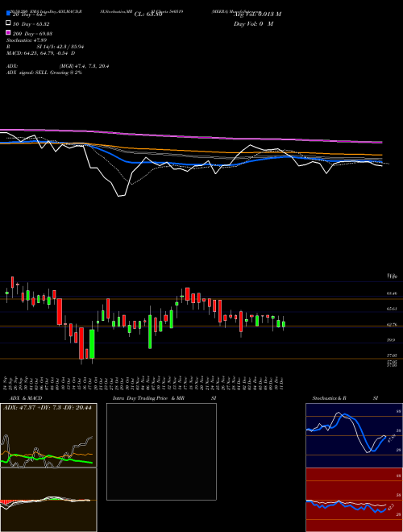Click the blue Stochastics chart panel

pos(354,435)
